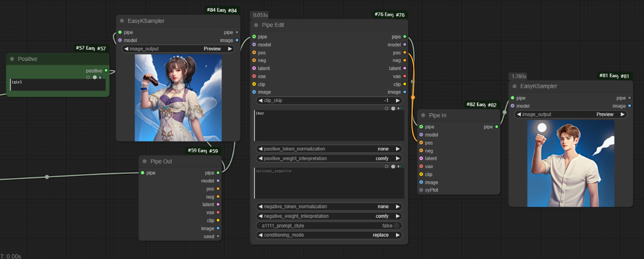The width and height of the screenshot is (644, 259).
Task: Click the gear icon above optional_negative field
Action: (x=393, y=166)
